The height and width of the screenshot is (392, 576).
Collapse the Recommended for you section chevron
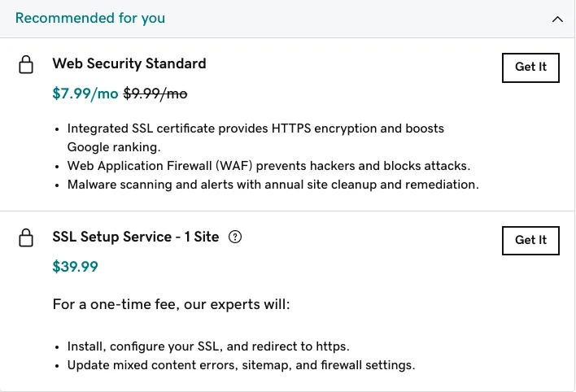click(x=557, y=19)
